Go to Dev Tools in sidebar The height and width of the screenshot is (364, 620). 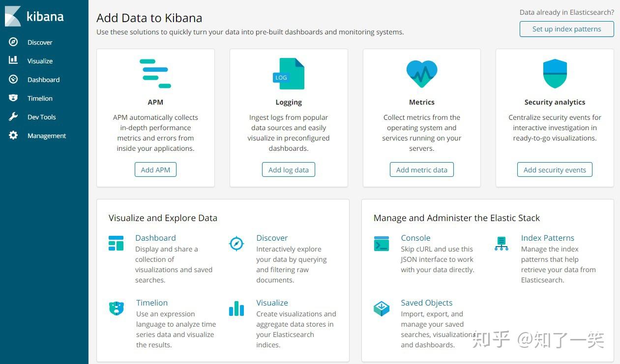click(42, 117)
